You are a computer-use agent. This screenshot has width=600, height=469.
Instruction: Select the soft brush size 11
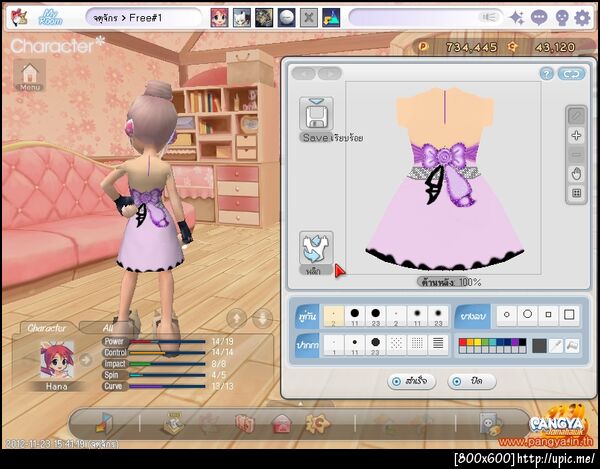[417, 316]
